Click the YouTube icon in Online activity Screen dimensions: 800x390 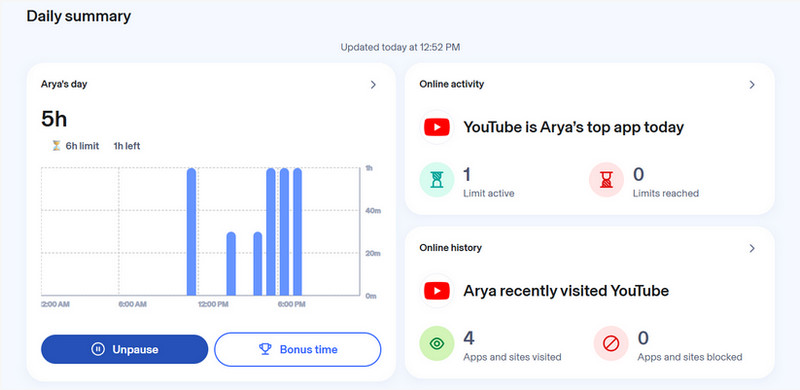click(437, 127)
